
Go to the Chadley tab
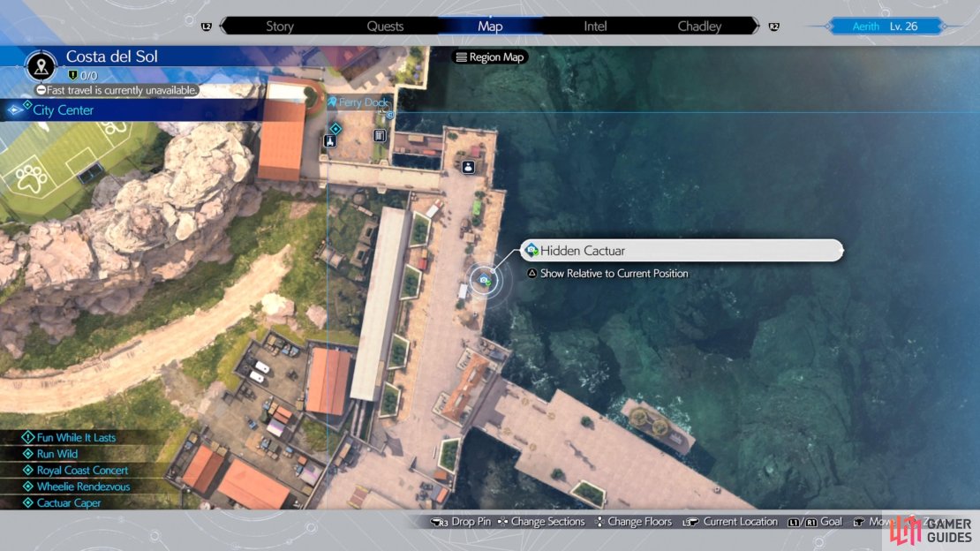coord(699,26)
